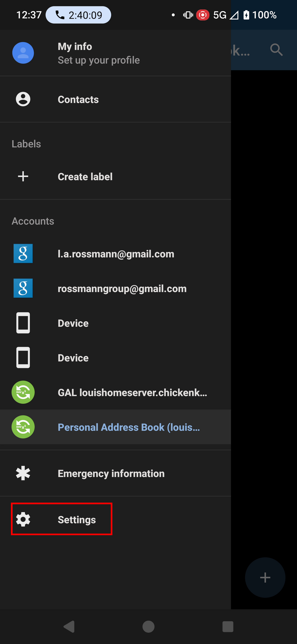The width and height of the screenshot is (297, 644).
Task: Tap the phone icon of second Device
Action: coord(23,357)
